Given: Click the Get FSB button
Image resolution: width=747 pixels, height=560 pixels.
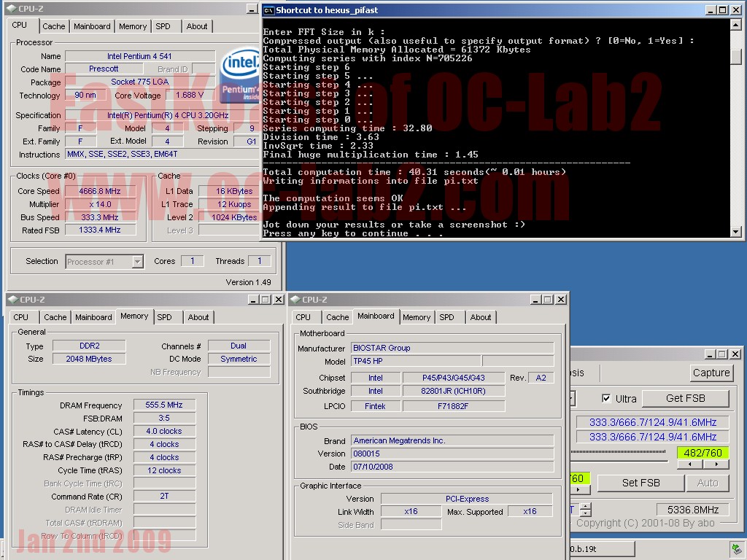Looking at the screenshot, I should [x=686, y=399].
